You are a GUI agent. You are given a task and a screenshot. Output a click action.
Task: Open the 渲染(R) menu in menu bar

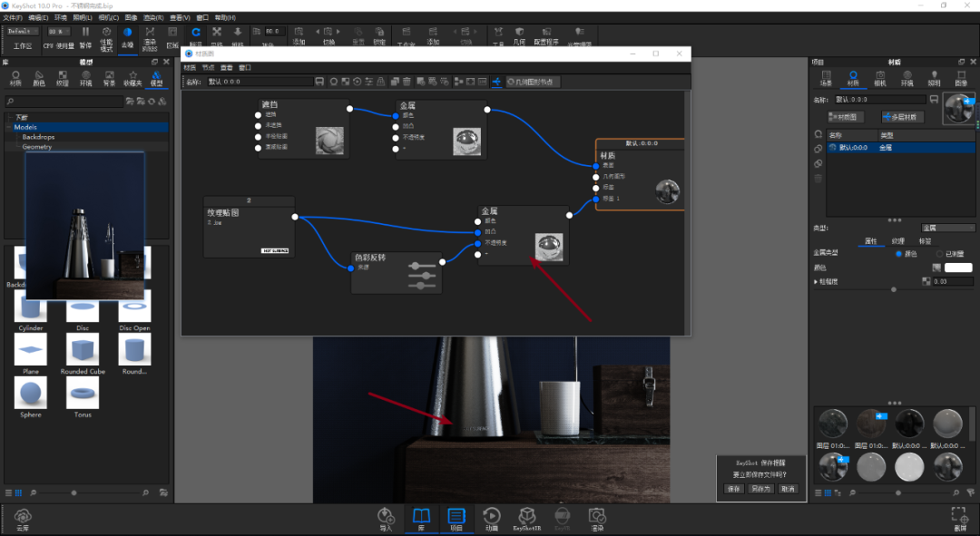click(x=153, y=17)
